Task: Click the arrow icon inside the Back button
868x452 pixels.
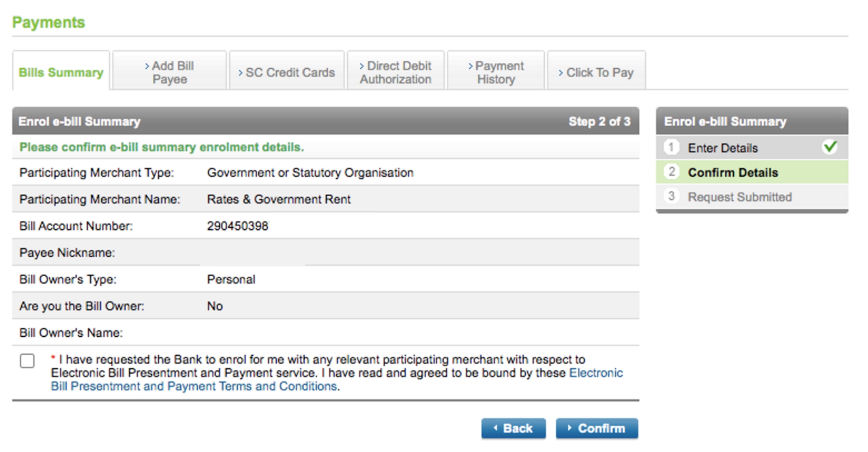Action: point(495,428)
